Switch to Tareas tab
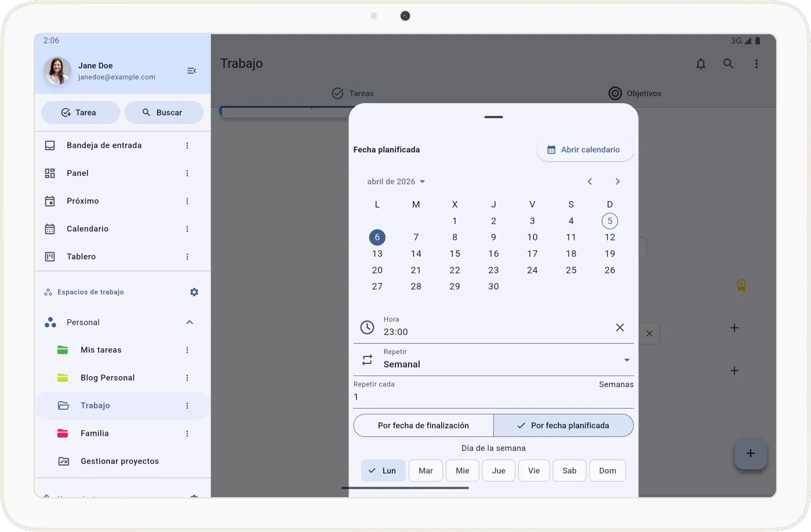This screenshot has width=811, height=532. [x=352, y=93]
